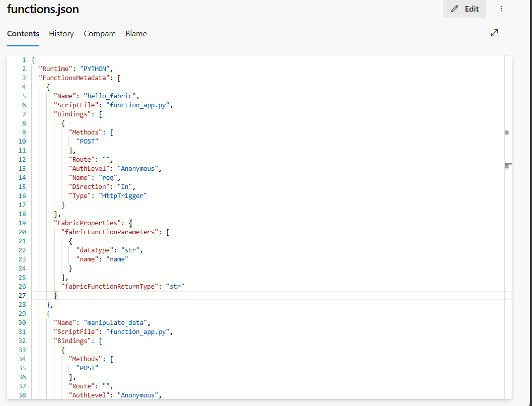Click the functions.json file title
532x406 pixels.
pyautogui.click(x=43, y=9)
